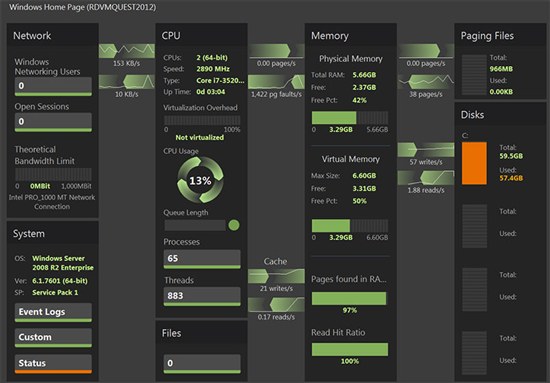Click the 57 writes/s disk flow graph
This screenshot has width=550, height=383.
point(426,150)
